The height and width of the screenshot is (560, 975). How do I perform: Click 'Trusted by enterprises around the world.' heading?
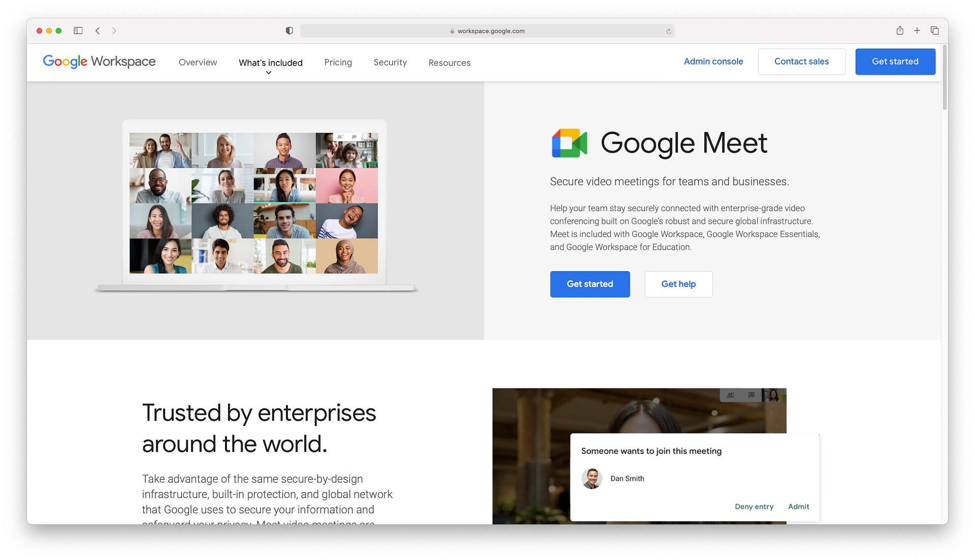click(x=259, y=428)
